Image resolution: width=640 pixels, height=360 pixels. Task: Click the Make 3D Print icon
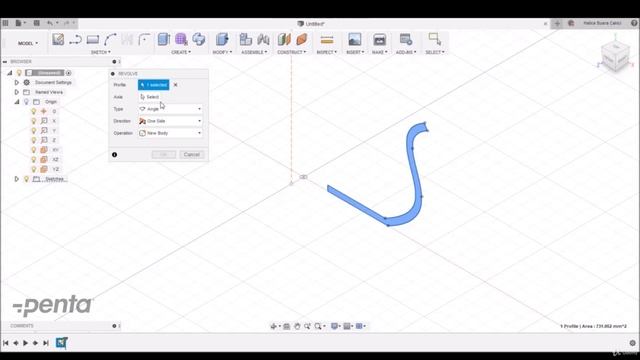[x=380, y=39]
